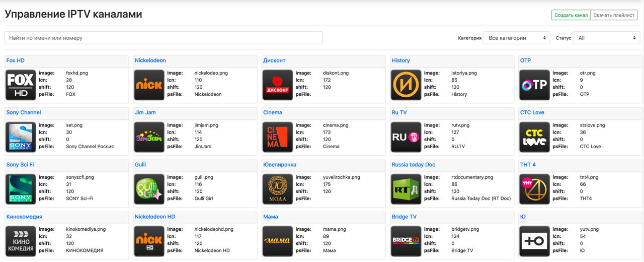Viewport: 644px width, 262px height.
Task: Click the Кинокомедия channel logo
Action: [21, 242]
